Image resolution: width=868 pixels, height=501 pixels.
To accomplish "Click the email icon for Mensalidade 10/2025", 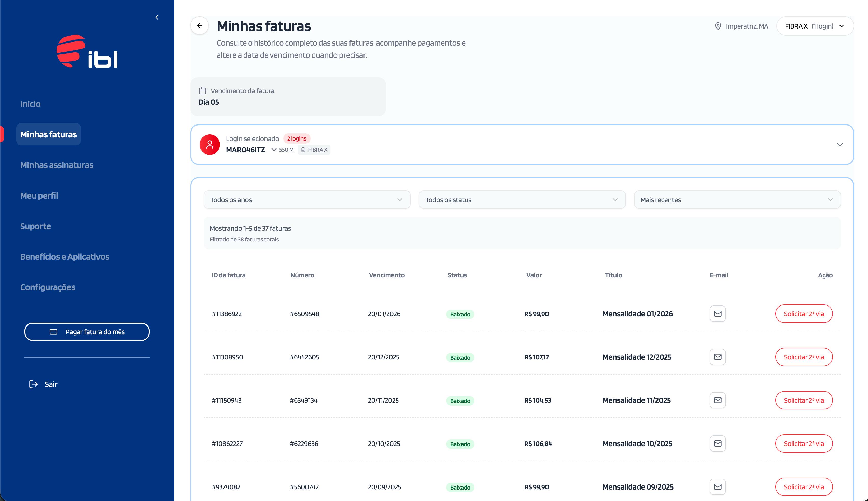I will pos(717,443).
